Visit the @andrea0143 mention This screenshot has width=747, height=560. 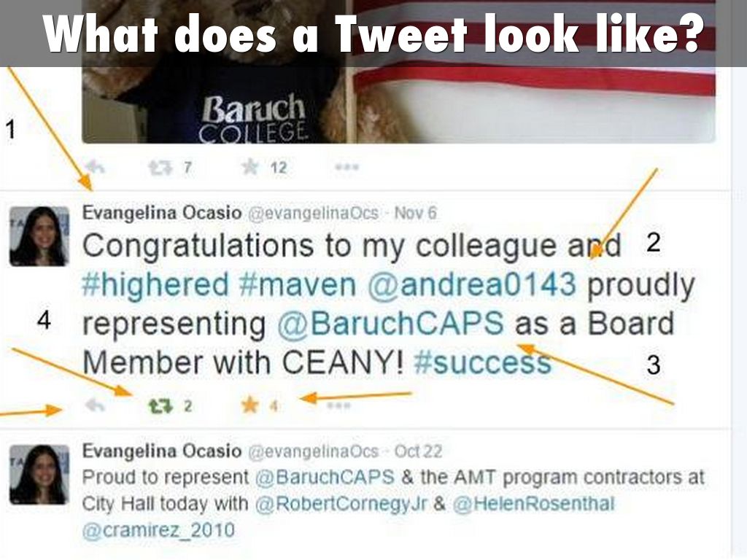[x=472, y=285]
